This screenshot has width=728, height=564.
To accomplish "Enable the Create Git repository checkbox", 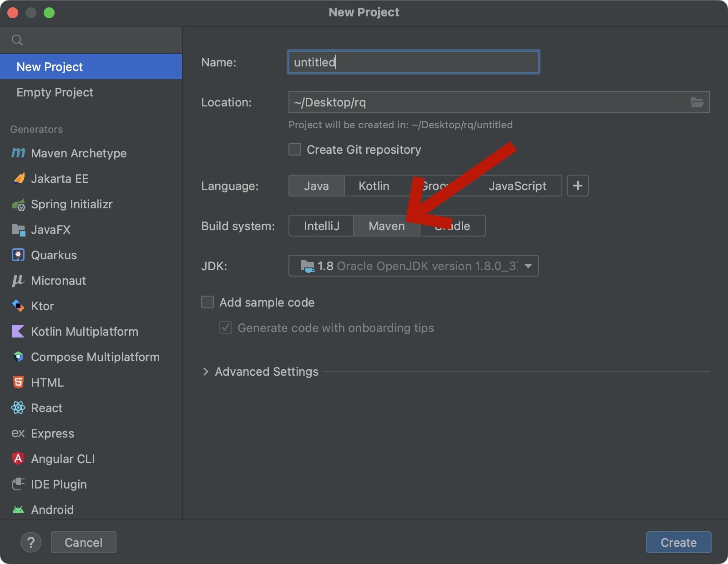I will coord(295,150).
